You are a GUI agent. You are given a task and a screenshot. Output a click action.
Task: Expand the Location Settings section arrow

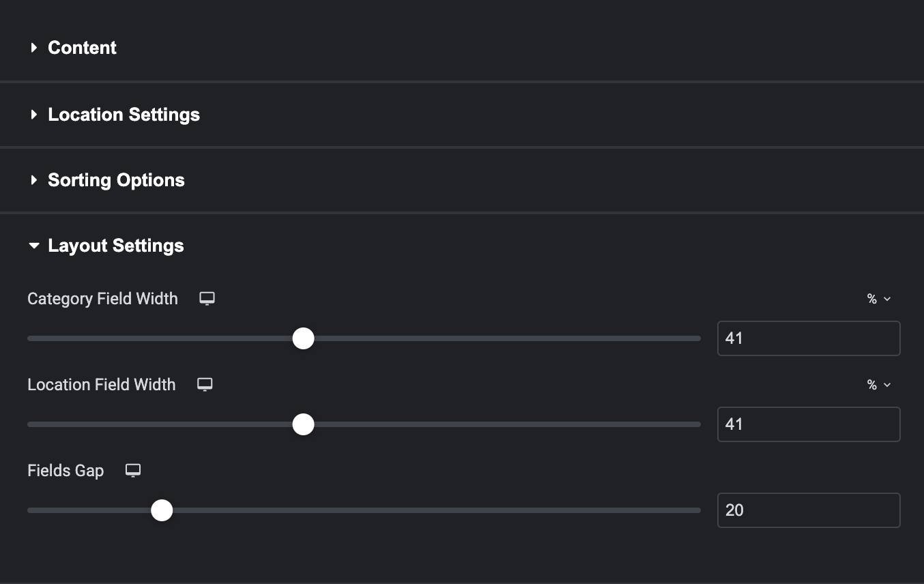click(x=33, y=115)
